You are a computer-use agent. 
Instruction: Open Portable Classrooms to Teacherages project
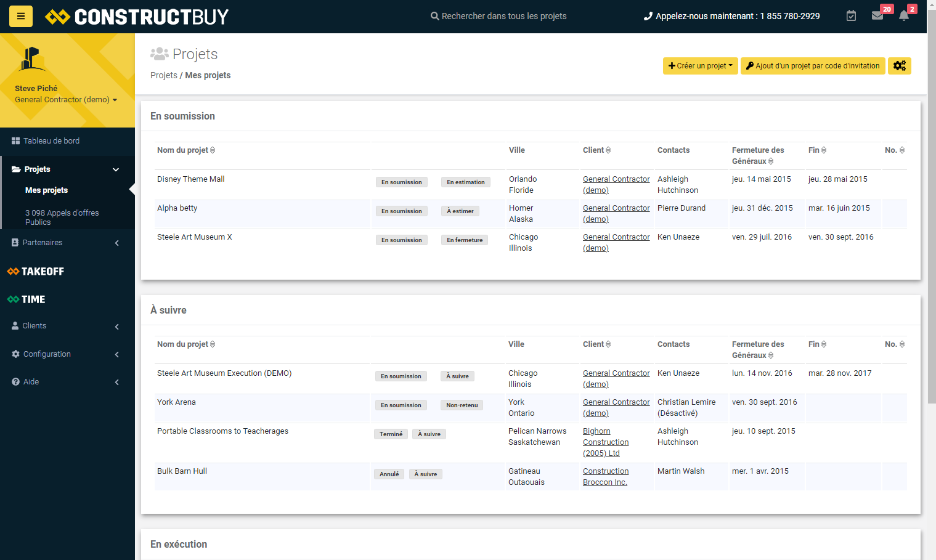[x=222, y=431]
